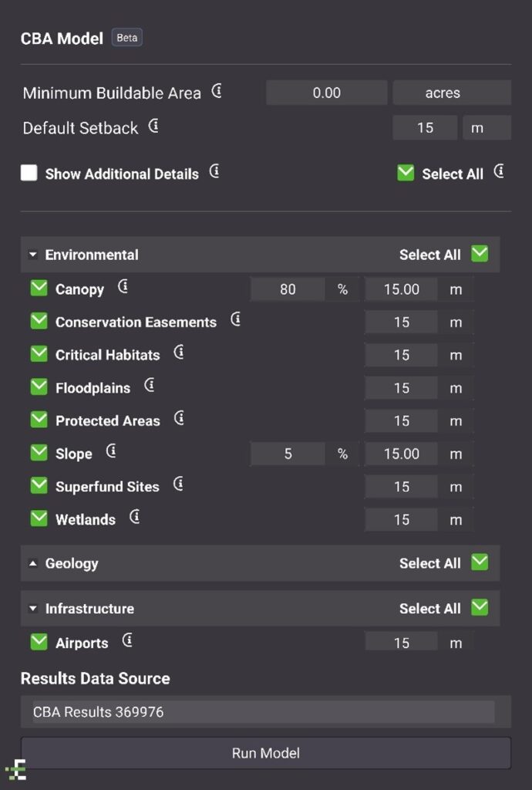The width and height of the screenshot is (532, 790).
Task: Uncheck the Critical Habitats checkbox
Action: point(39,354)
